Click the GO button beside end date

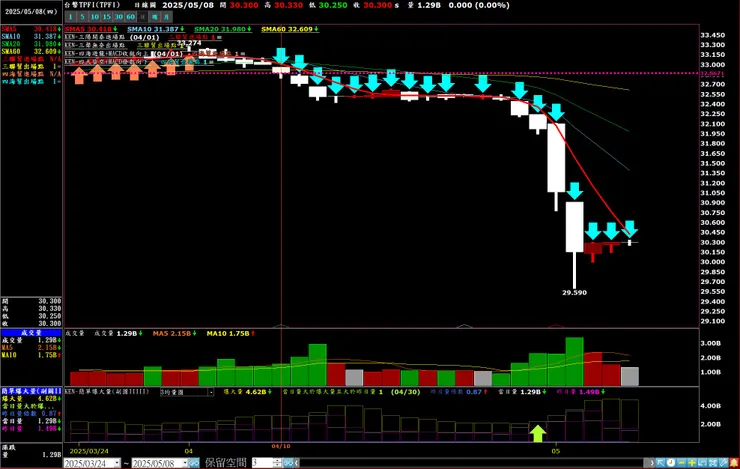pos(194,463)
